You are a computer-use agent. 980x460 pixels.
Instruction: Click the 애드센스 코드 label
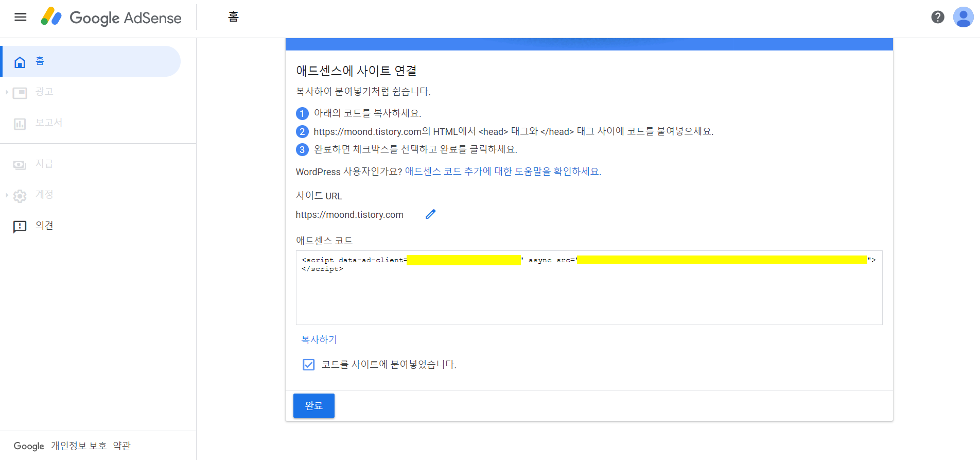[x=324, y=241]
